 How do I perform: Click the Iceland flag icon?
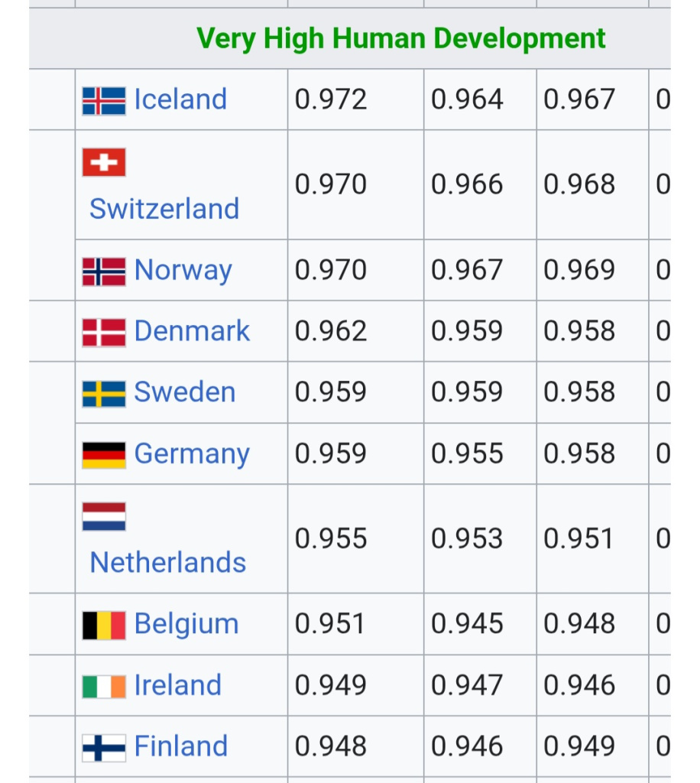point(104,100)
